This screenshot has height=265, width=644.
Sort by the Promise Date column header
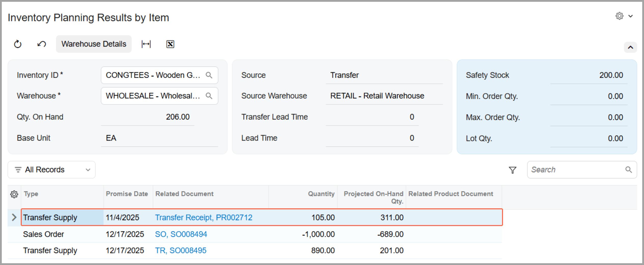click(x=127, y=194)
